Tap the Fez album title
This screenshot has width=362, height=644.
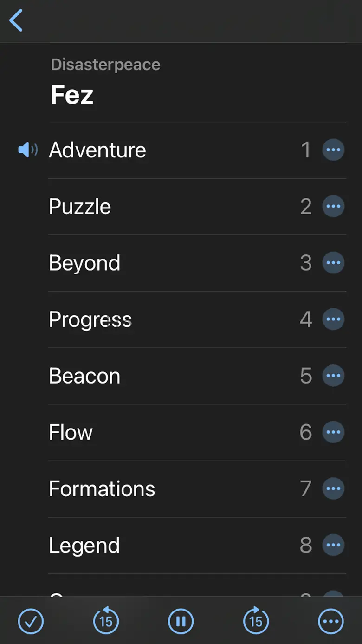[x=72, y=95]
